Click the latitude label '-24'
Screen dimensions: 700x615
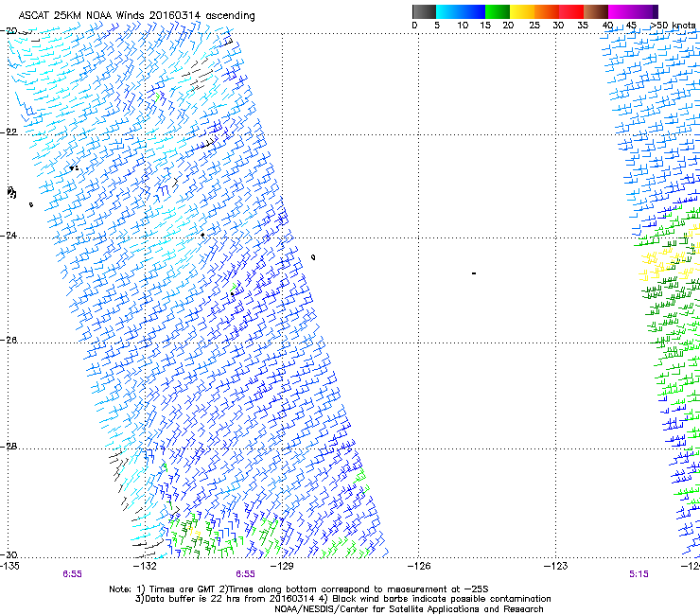pos(9,235)
